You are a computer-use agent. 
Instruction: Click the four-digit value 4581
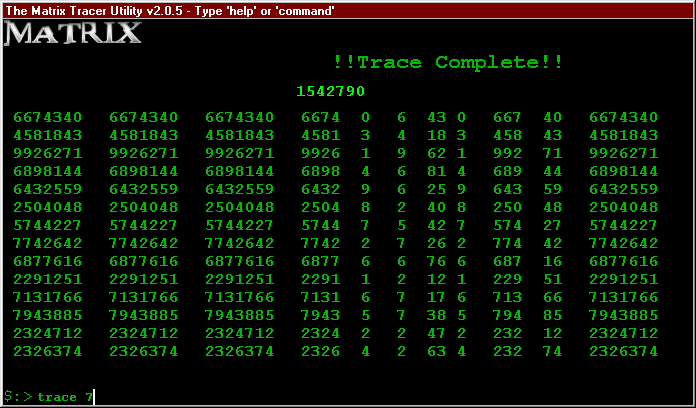click(x=321, y=135)
